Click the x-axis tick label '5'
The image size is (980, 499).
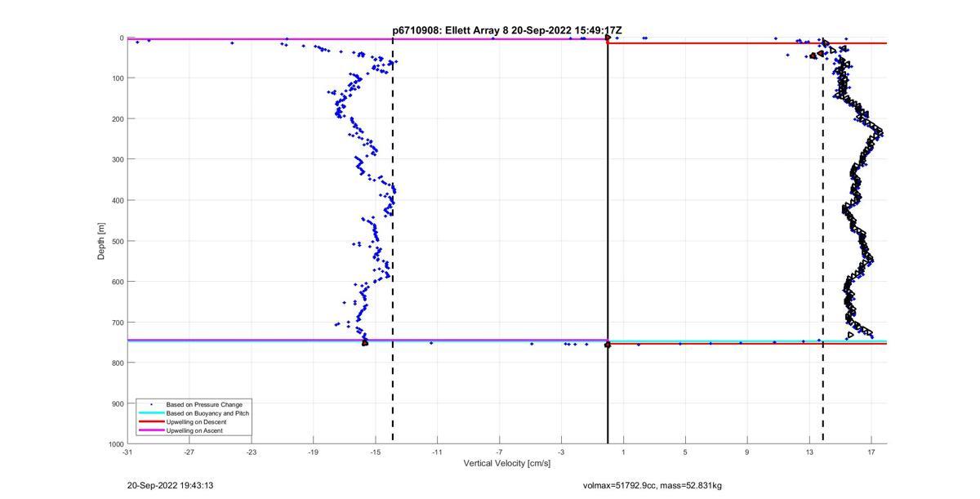pos(685,452)
